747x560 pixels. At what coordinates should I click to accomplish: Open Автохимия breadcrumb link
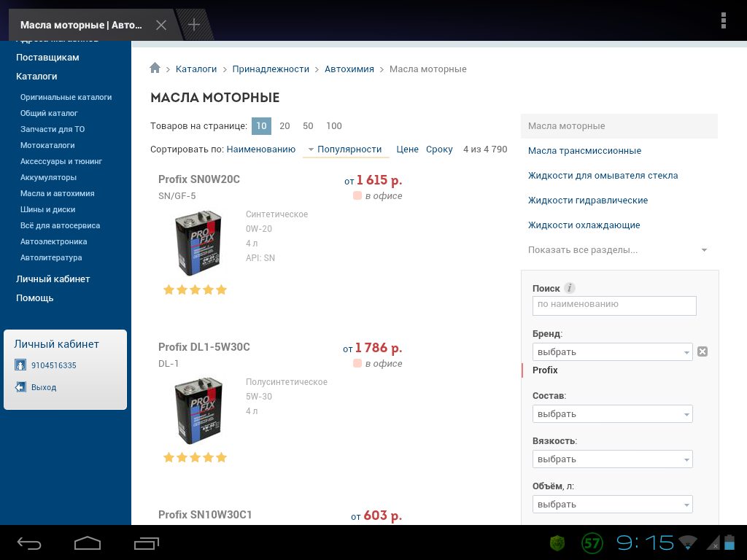pos(349,69)
